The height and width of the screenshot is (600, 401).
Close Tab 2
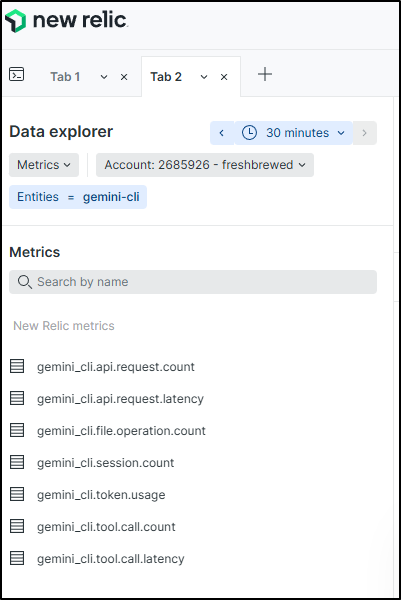224,77
